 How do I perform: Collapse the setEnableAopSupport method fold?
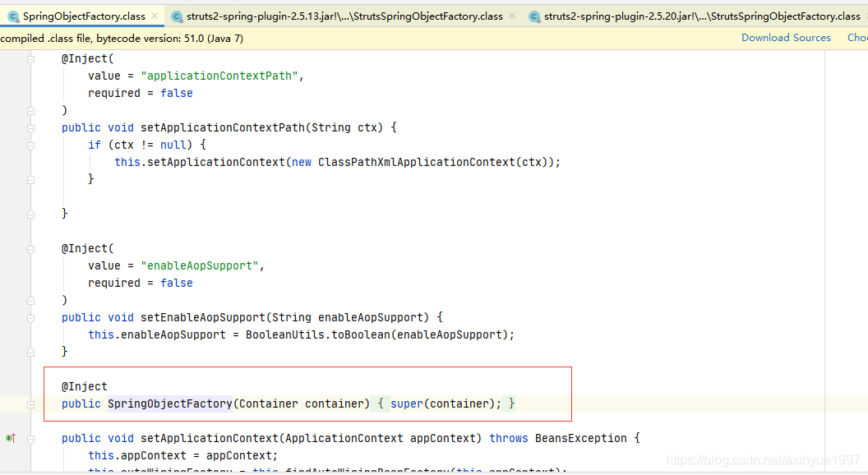(30, 317)
